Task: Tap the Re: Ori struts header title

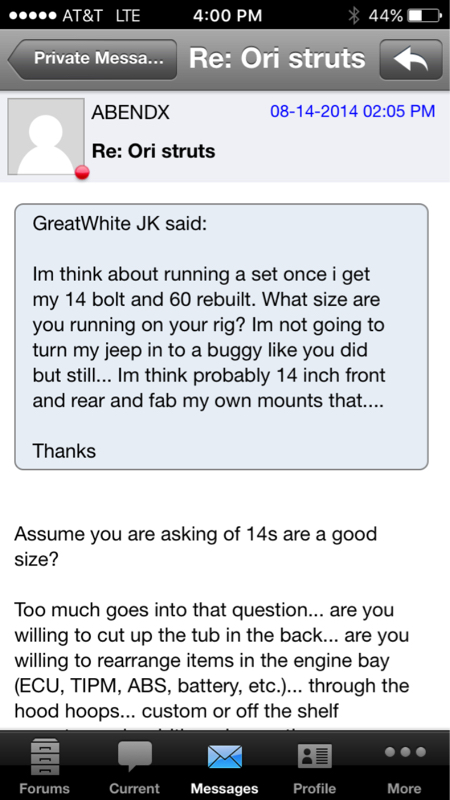Action: (x=277, y=59)
